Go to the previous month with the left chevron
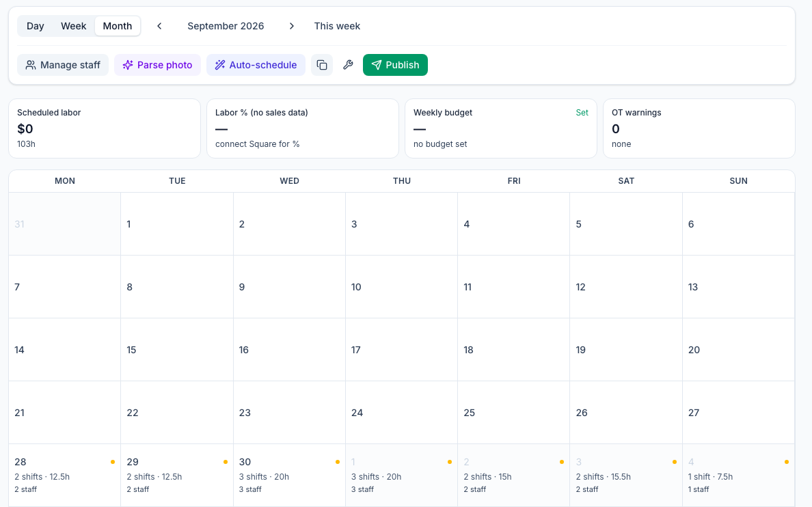This screenshot has height=507, width=812. (x=159, y=26)
